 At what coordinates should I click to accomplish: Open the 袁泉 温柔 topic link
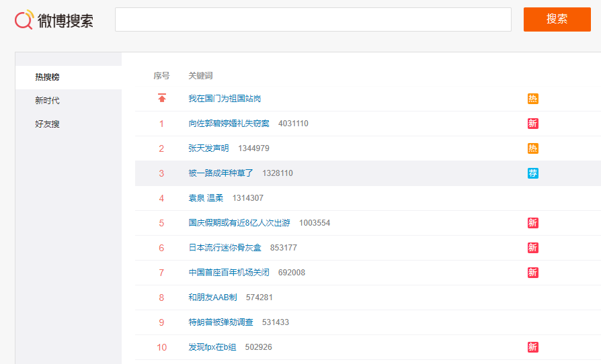[x=206, y=198]
